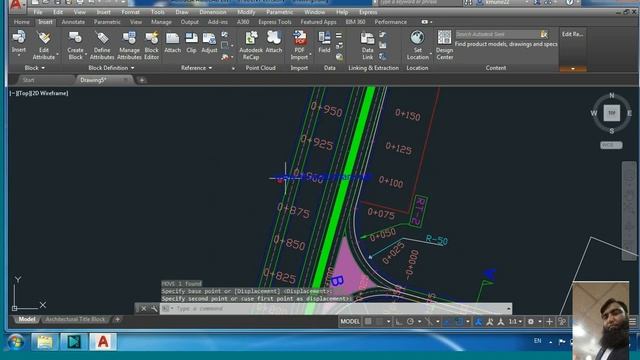Click the Workspace Switching gear icon
640x360 pixels.
tap(531, 322)
